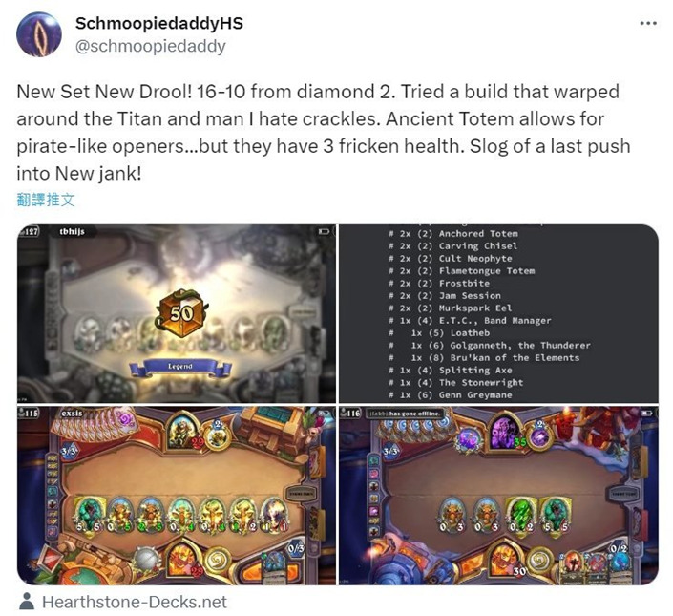
Task: Click the 翻譯推文 translate link
Action: 46,200
